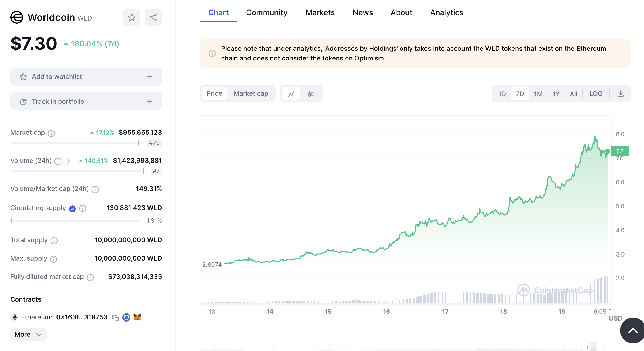Switch to candlestick chart view icon
The height and width of the screenshot is (351, 644).
coord(311,94)
